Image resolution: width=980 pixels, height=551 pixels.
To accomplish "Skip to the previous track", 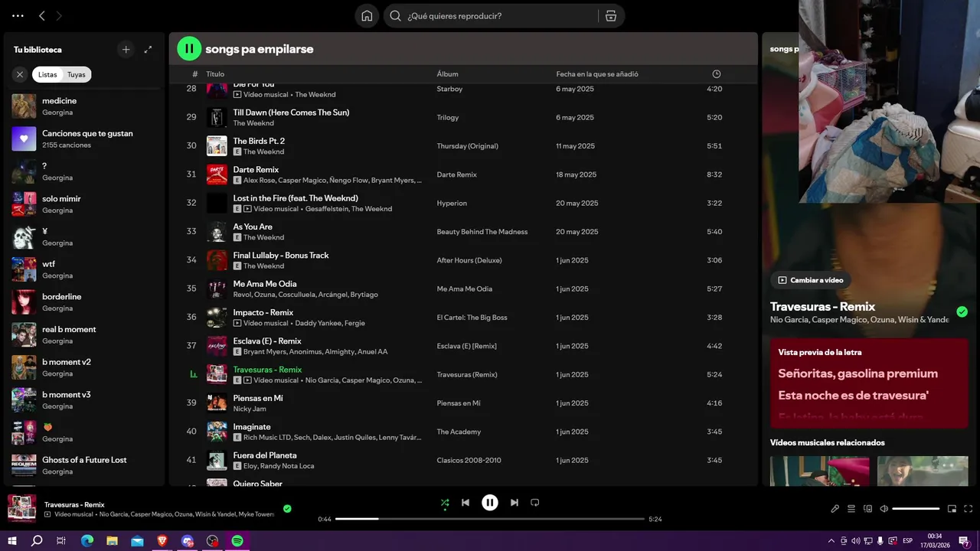I will [465, 503].
